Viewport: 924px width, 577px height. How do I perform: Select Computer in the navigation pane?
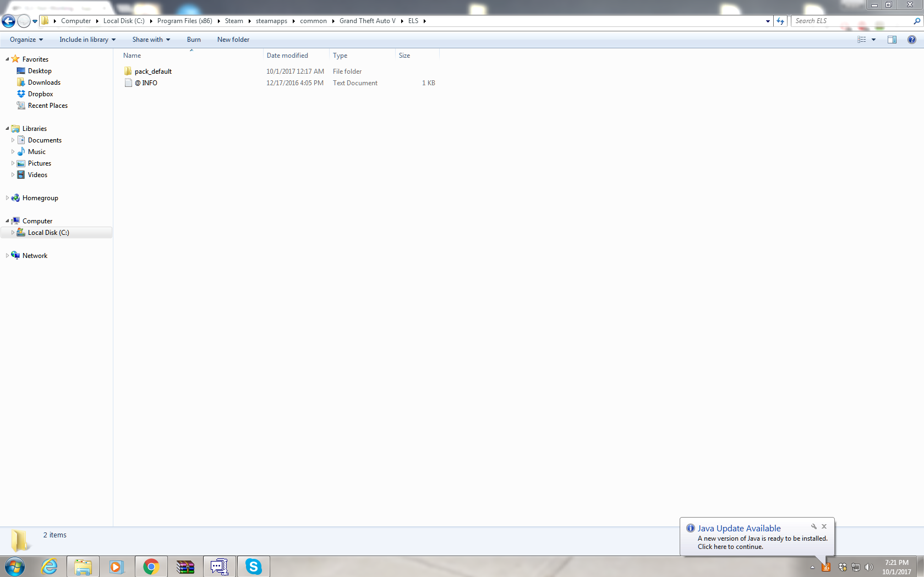tap(37, 221)
